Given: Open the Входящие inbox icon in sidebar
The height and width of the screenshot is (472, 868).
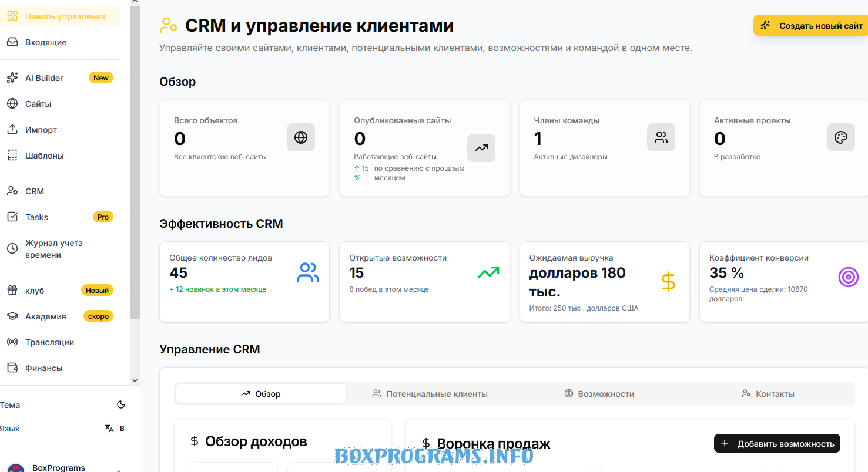Looking at the screenshot, I should tap(12, 42).
